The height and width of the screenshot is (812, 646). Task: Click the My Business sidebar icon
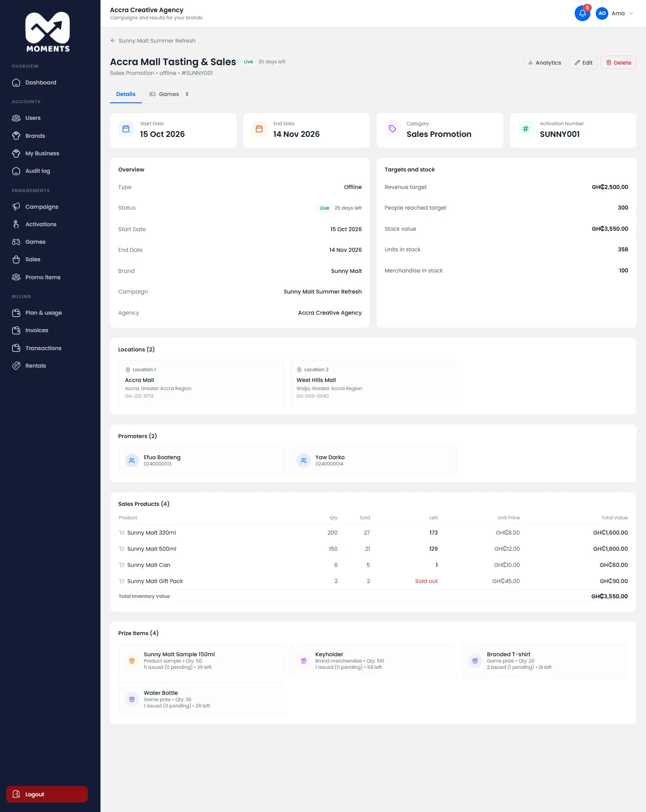click(x=16, y=154)
